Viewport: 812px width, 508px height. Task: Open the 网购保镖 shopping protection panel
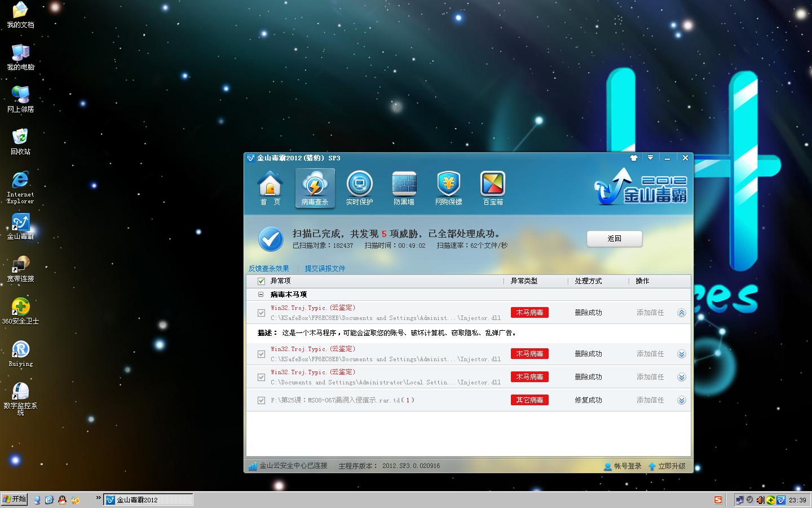click(x=448, y=187)
